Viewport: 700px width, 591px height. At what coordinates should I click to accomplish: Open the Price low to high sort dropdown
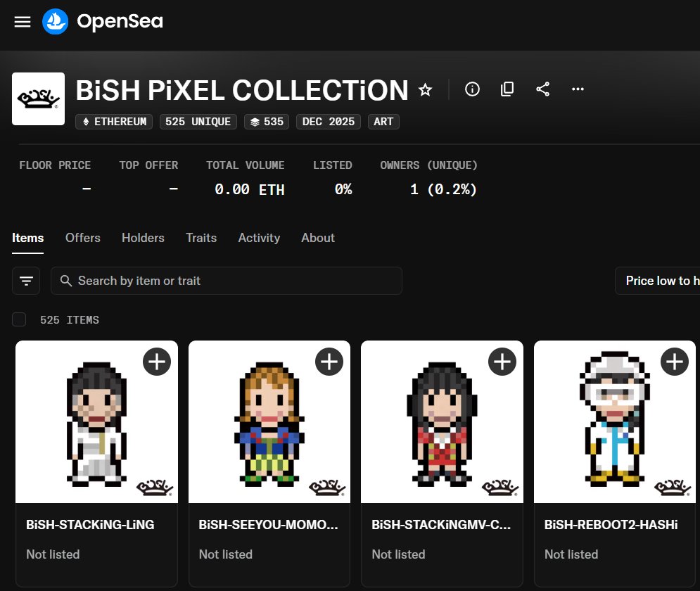pyautogui.click(x=658, y=281)
